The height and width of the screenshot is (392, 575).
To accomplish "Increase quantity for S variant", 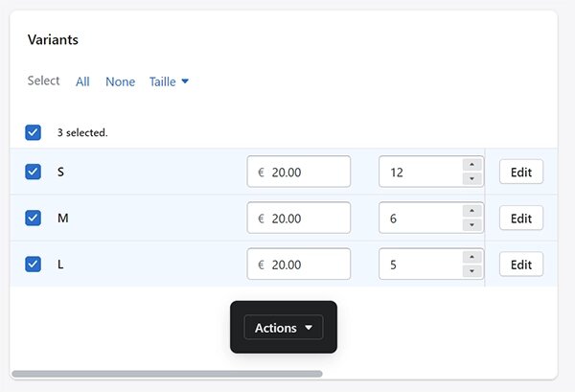I will 471,165.
